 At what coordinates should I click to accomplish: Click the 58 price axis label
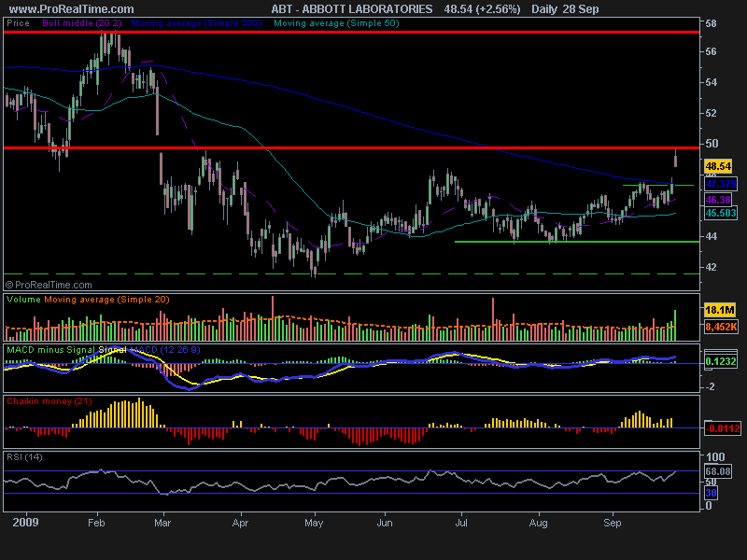tap(711, 23)
